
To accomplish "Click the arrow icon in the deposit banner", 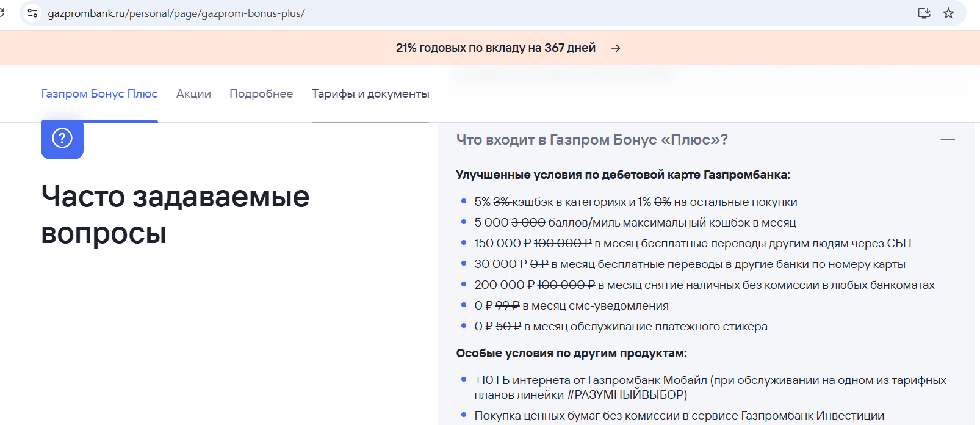I will point(616,48).
